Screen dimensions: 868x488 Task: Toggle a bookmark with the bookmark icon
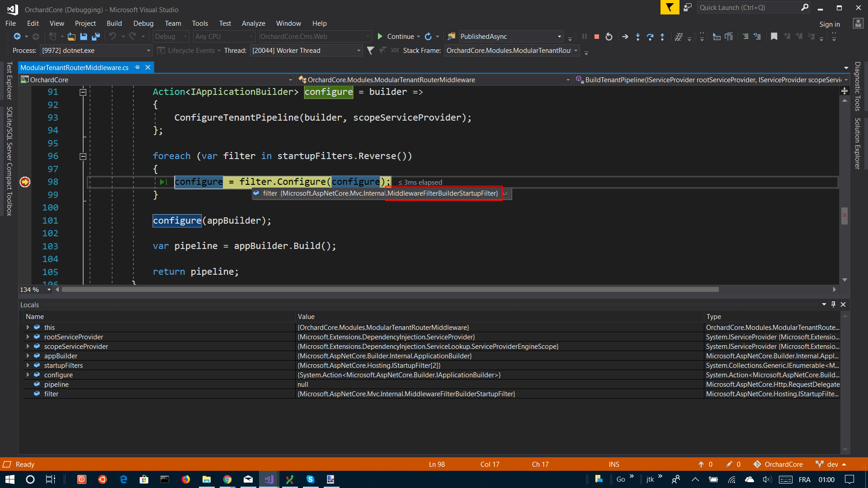click(x=774, y=37)
